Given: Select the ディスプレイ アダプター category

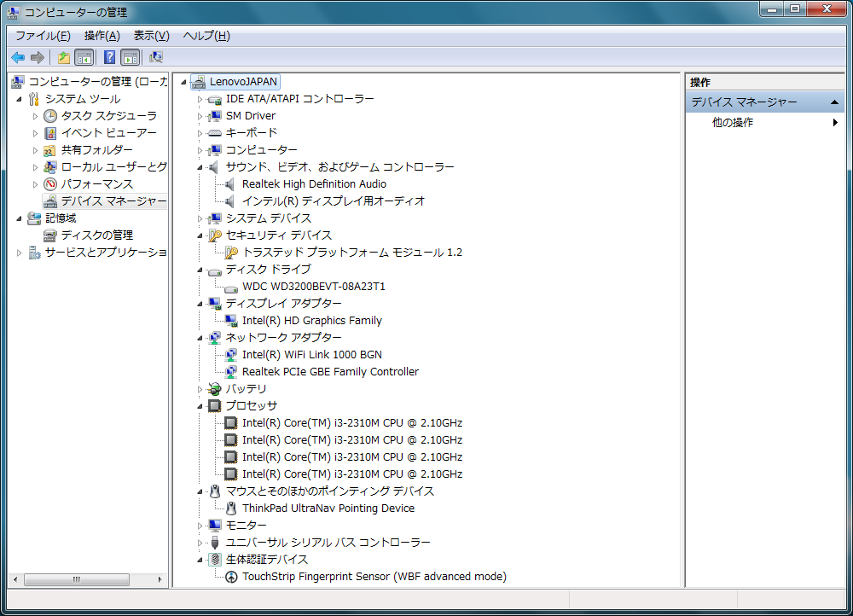Looking at the screenshot, I should [284, 304].
